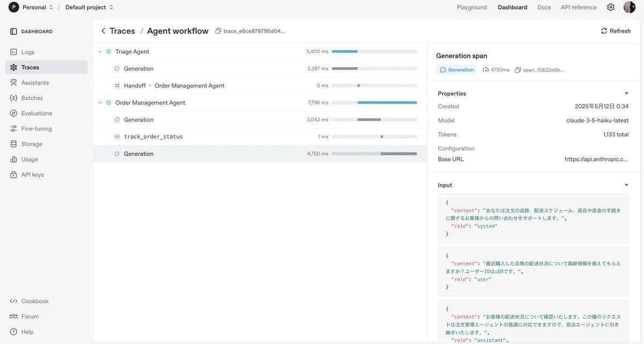Open Evaluations in the sidebar

coord(36,113)
